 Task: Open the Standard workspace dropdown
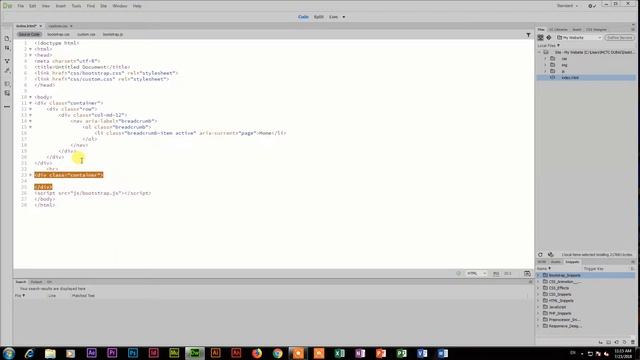tap(567, 6)
